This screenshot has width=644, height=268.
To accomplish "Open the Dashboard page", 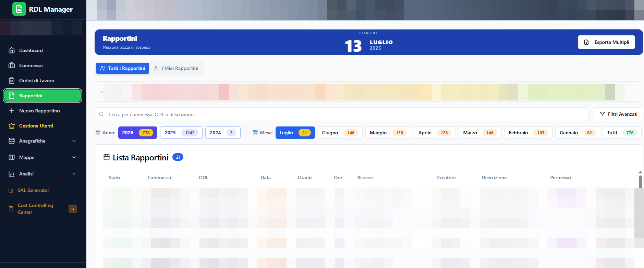I will (x=42, y=50).
